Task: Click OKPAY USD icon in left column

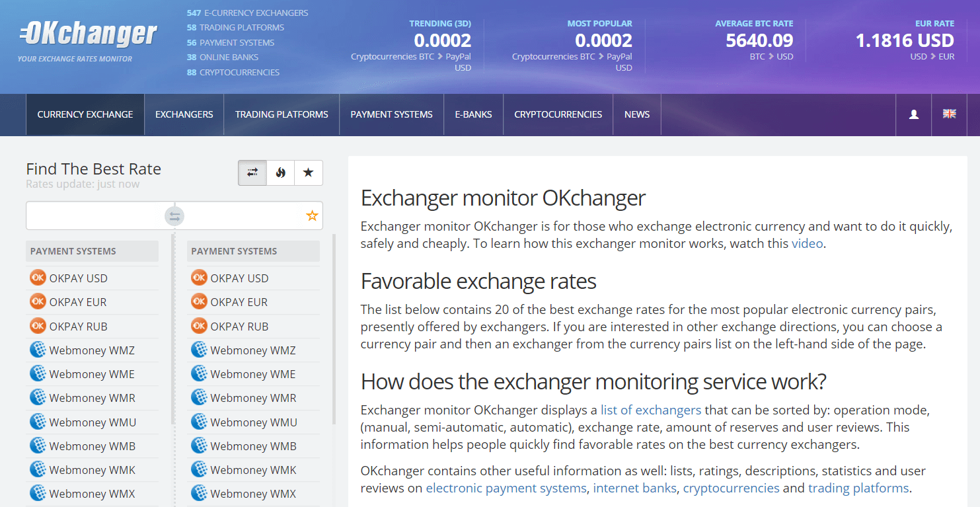Action: (38, 278)
